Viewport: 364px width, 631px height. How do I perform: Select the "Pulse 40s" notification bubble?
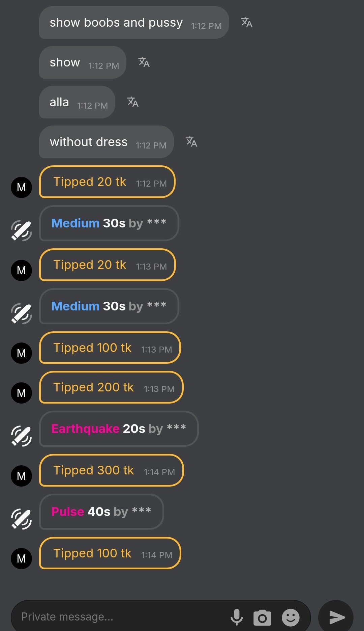[x=101, y=512]
